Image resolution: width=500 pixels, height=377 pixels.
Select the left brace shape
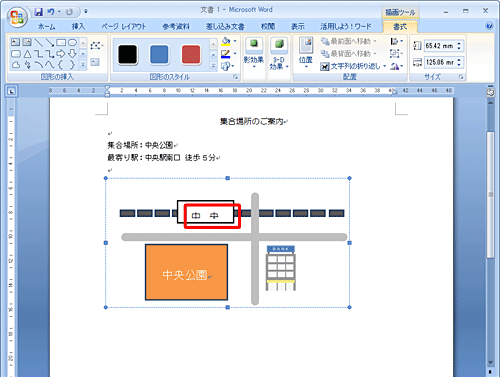coord(60,65)
